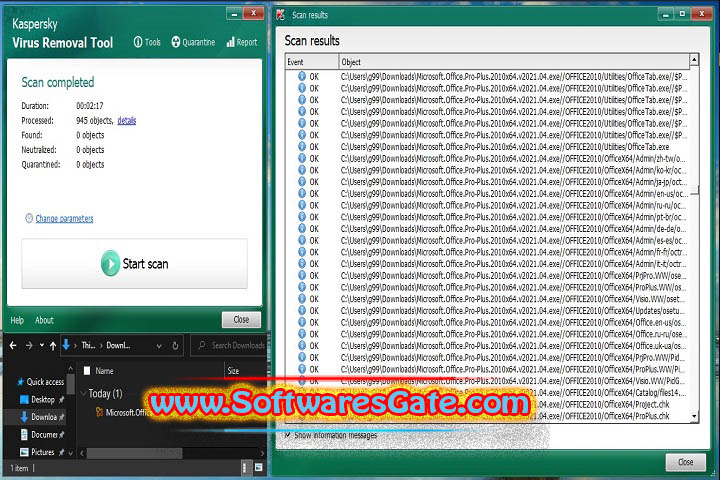The image size is (720, 480).
Task: Refresh the Downloads folder view
Action: [x=175, y=345]
